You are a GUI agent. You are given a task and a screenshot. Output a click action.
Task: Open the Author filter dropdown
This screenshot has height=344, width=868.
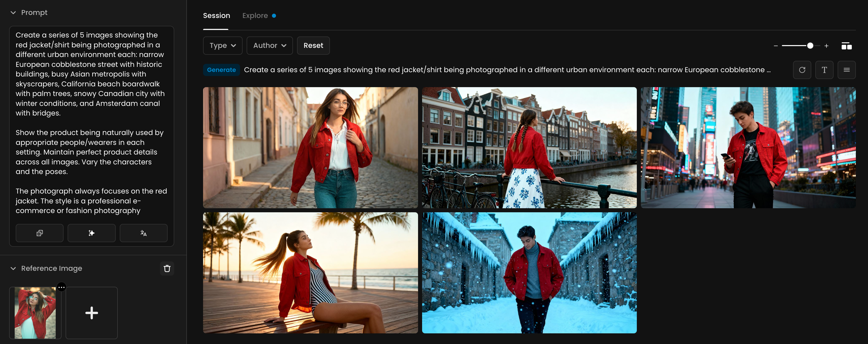tap(270, 46)
